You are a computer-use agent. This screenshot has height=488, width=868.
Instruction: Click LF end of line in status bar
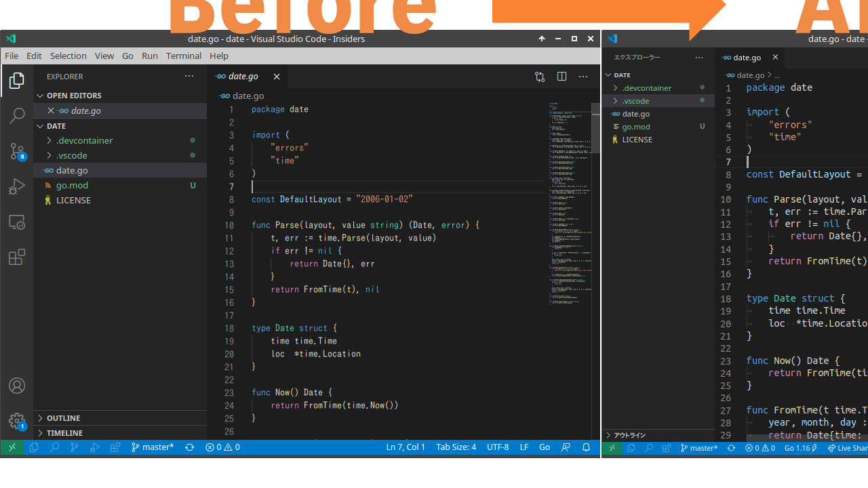coord(524,447)
